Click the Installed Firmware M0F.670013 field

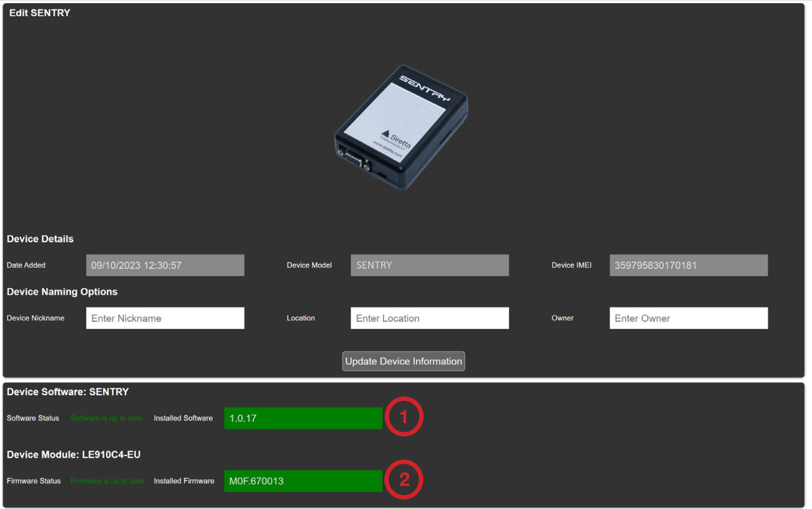coord(303,481)
